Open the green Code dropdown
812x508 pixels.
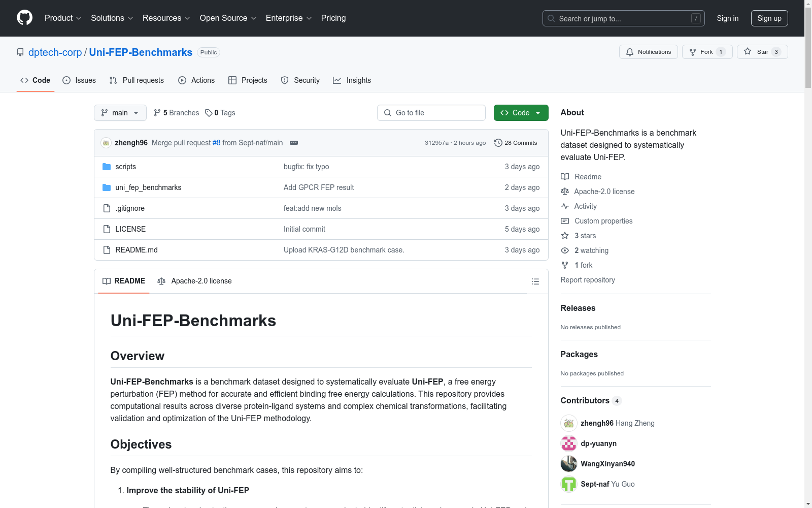tap(521, 113)
